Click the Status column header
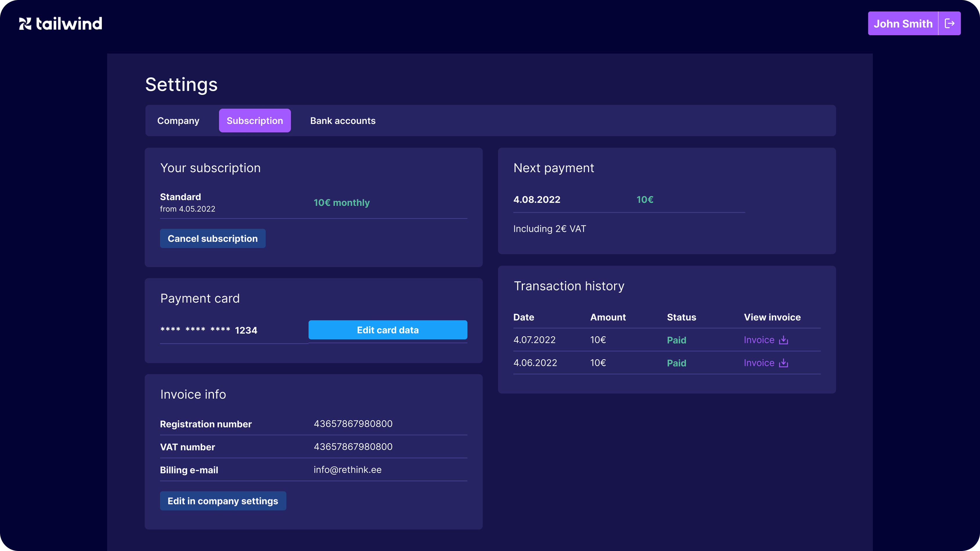The width and height of the screenshot is (980, 551). coord(681,317)
